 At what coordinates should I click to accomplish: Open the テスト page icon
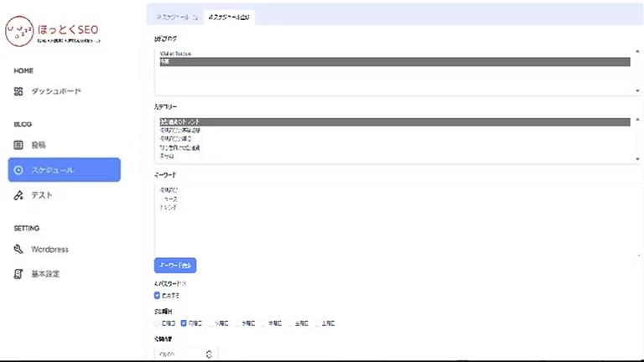click(x=18, y=195)
